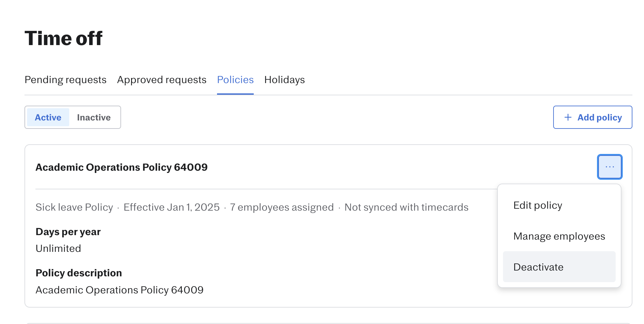Image resolution: width=644 pixels, height=324 pixels.
Task: Click the three-dot policy options icon
Action: point(610,167)
